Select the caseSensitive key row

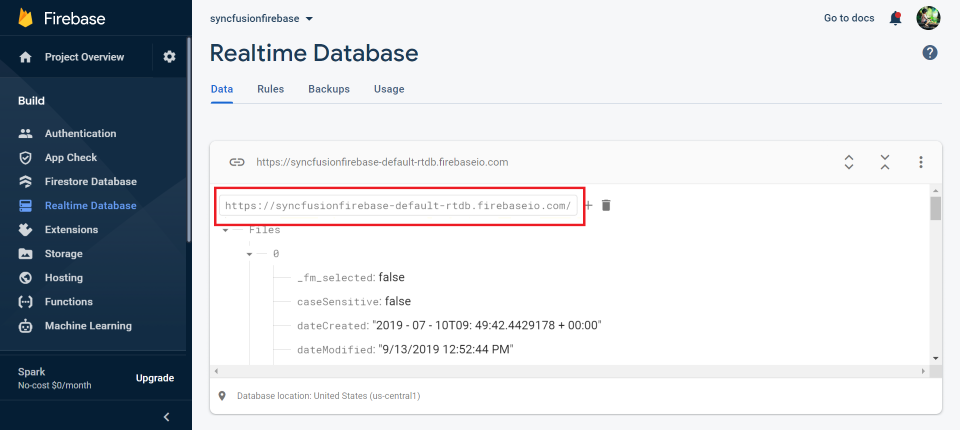click(354, 301)
